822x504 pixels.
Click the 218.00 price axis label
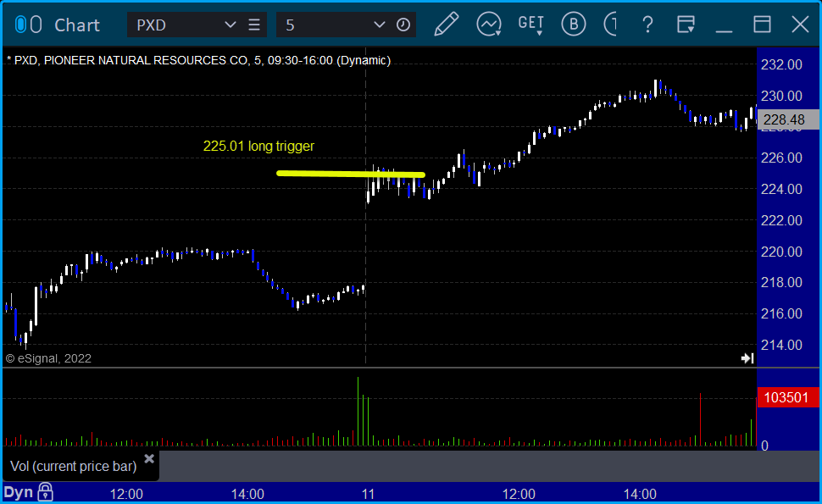(x=781, y=282)
